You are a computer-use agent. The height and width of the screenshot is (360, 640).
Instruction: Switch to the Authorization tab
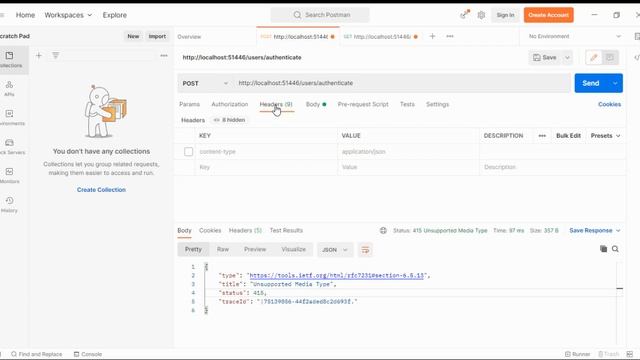pos(229,104)
